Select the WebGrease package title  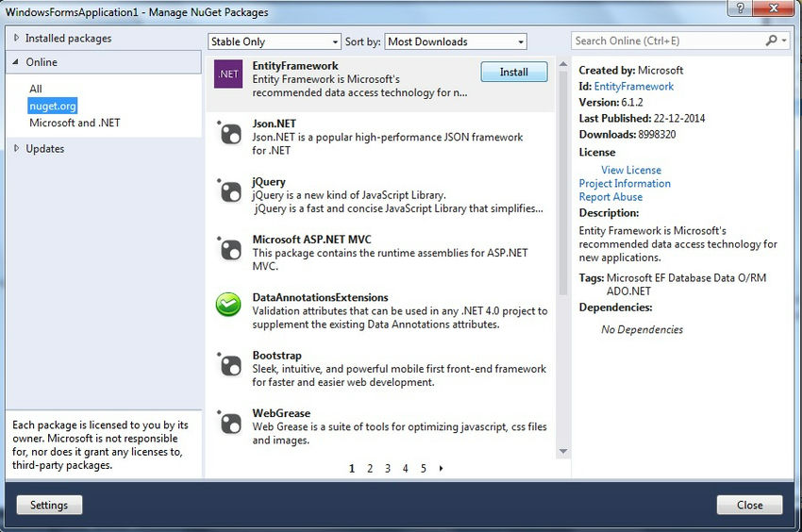[281, 413]
